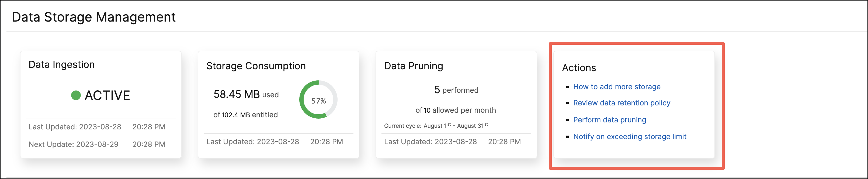This screenshot has height=179, width=868.
Task: Select the Data Pruning card title
Action: 414,66
